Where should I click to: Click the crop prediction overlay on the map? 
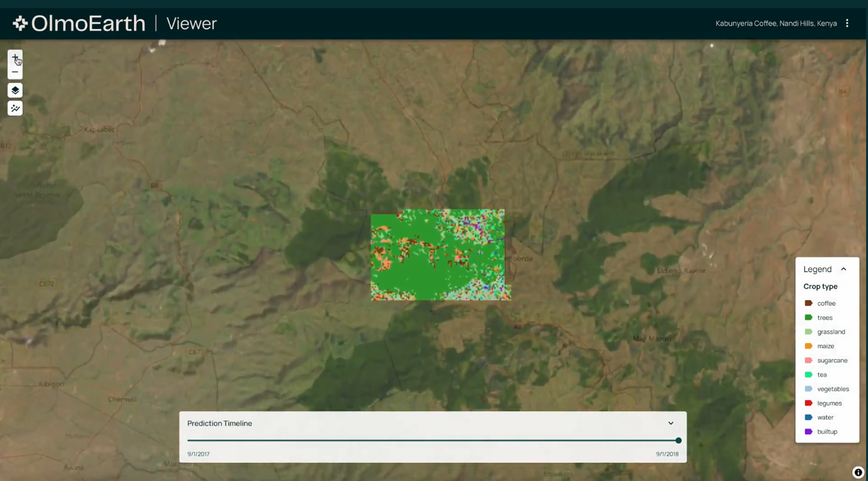tap(440, 254)
